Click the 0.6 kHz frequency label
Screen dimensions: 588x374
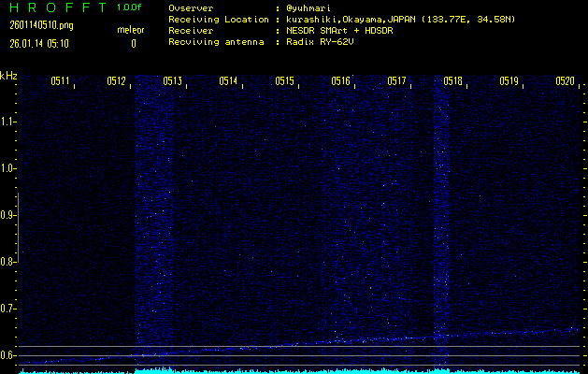(7, 355)
